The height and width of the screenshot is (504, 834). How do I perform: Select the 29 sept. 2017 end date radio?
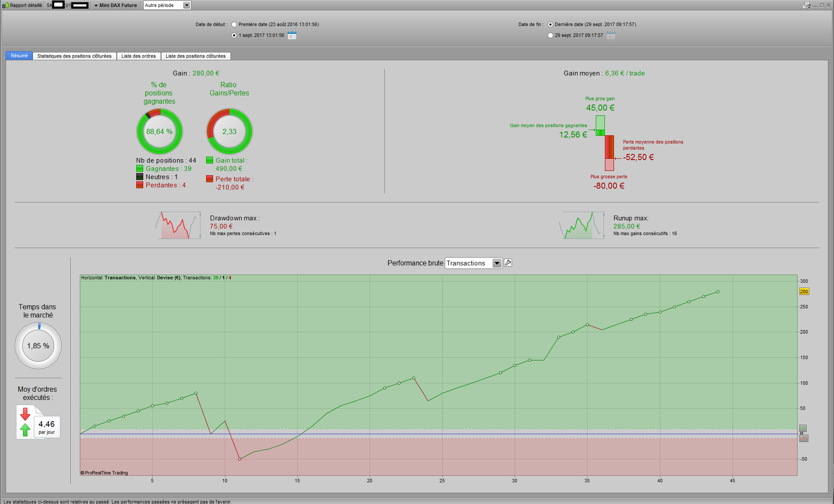[x=551, y=36]
